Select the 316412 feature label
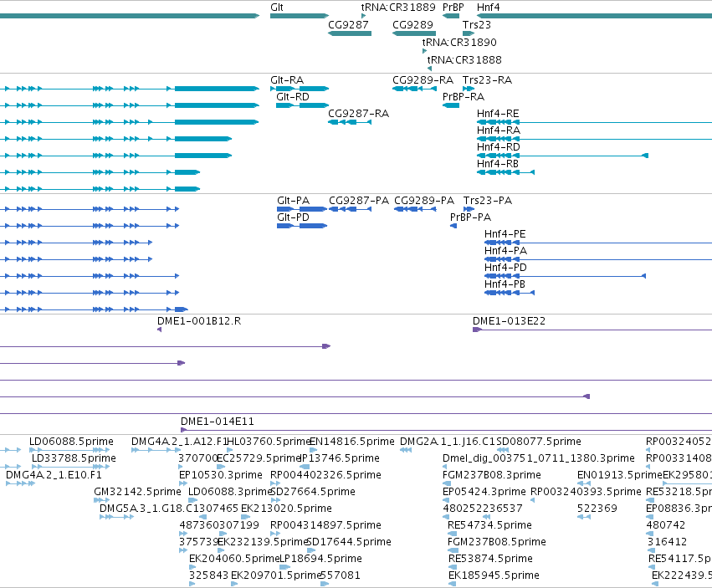712x588 pixels. [x=667, y=542]
